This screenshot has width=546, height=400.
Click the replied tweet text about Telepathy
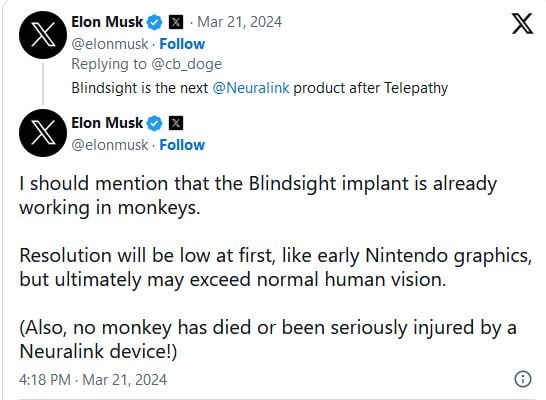pos(259,88)
